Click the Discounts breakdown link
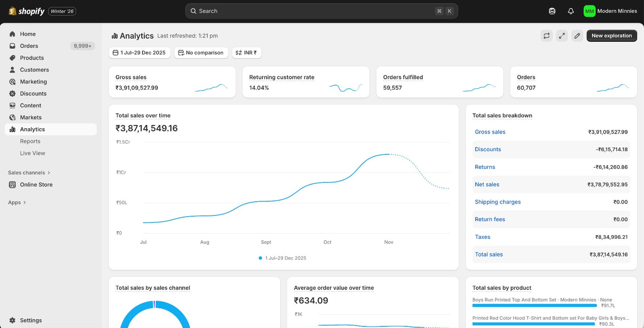The image size is (644, 328). pyautogui.click(x=488, y=149)
